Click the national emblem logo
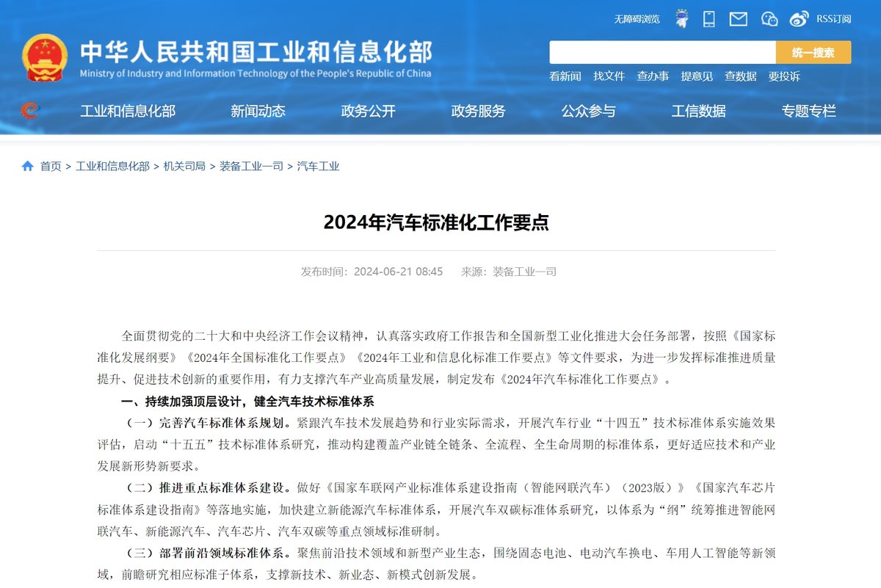The image size is (881, 588). coord(45,56)
